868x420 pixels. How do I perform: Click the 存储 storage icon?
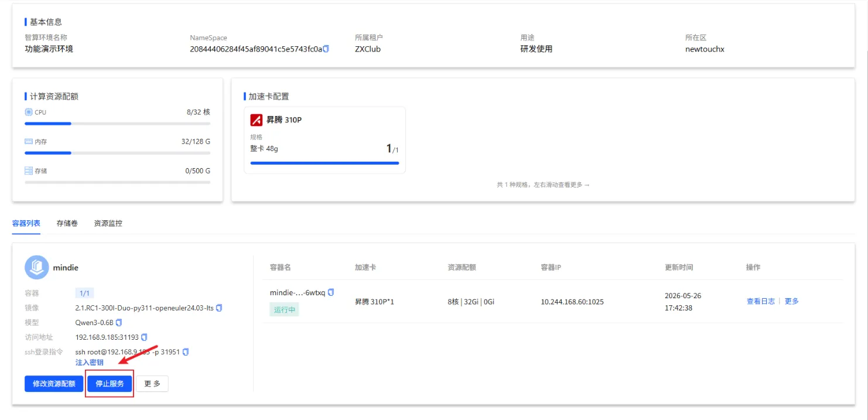(x=29, y=171)
